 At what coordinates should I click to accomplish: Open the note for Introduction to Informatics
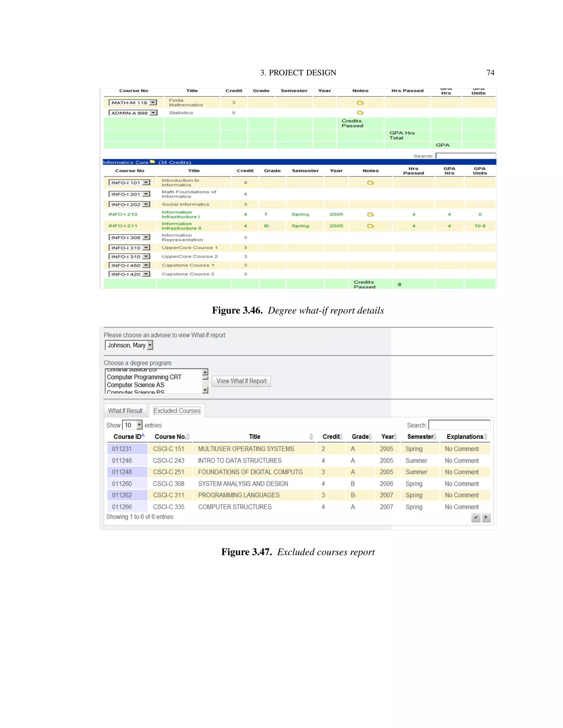click(x=370, y=183)
